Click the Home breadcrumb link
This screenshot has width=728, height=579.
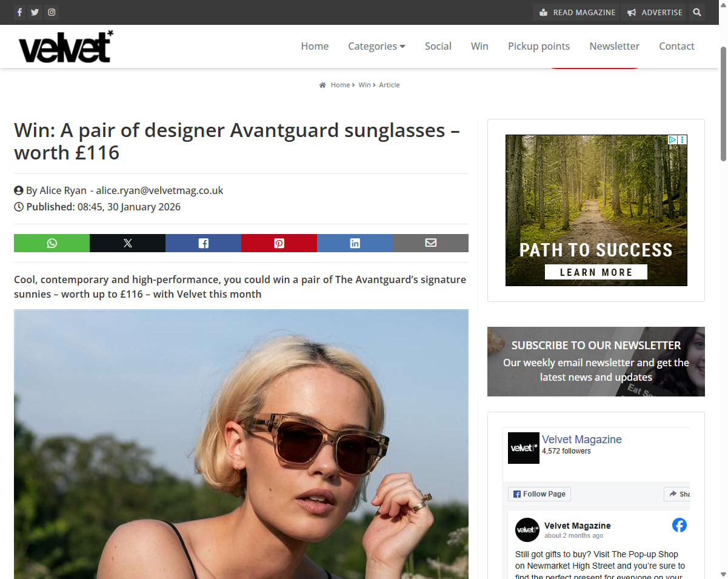340,85
